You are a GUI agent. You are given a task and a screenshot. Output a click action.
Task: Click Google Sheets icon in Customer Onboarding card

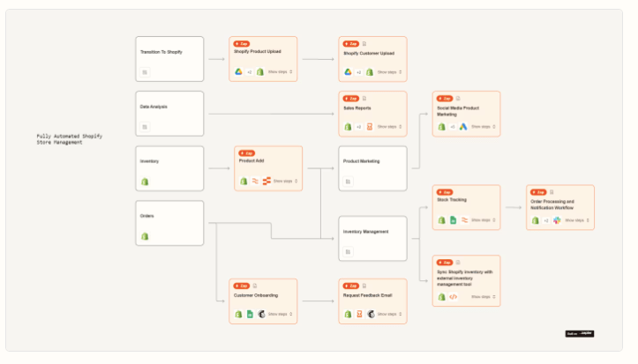tap(250, 314)
